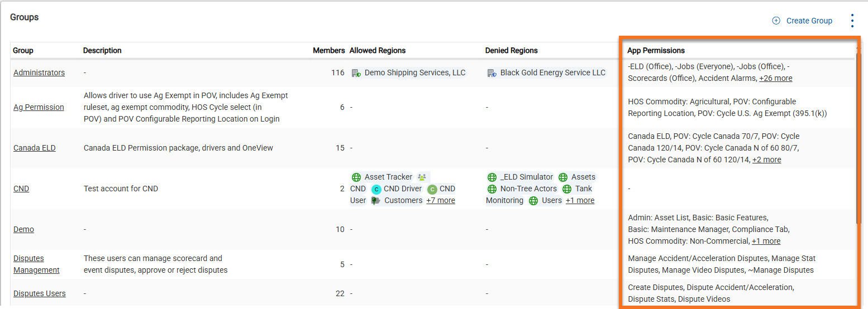868x309 pixels.
Task: Click the Demo Shipping Services, LLC region
Action: click(408, 73)
